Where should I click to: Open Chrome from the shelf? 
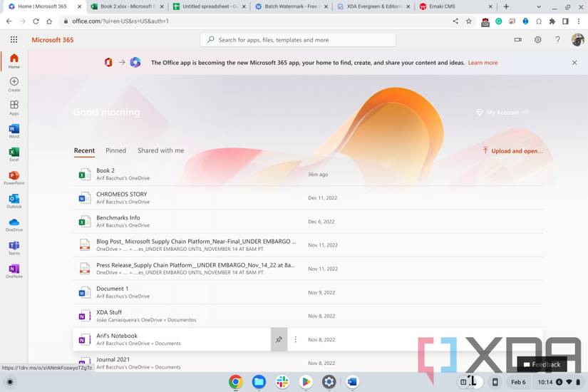pos(235,382)
